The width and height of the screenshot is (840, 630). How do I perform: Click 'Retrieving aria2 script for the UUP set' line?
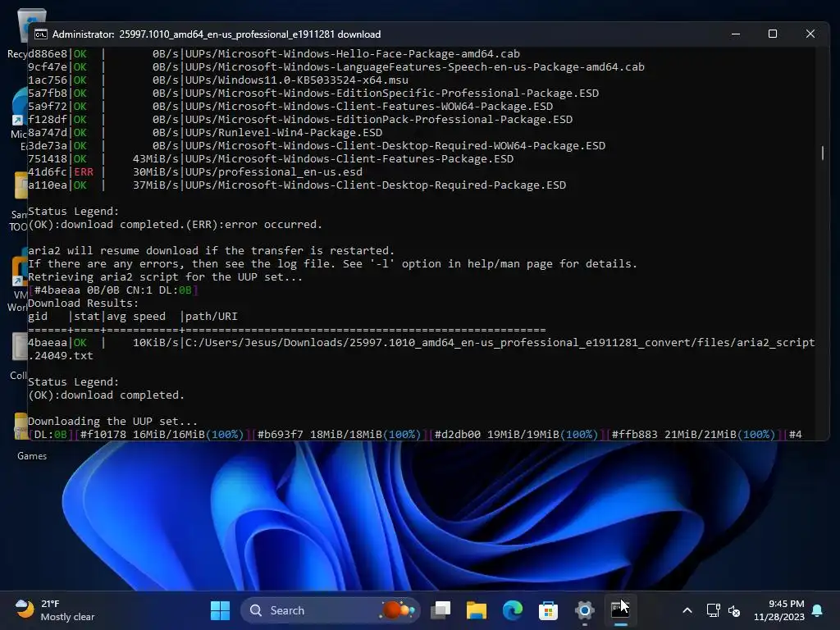[165, 277]
